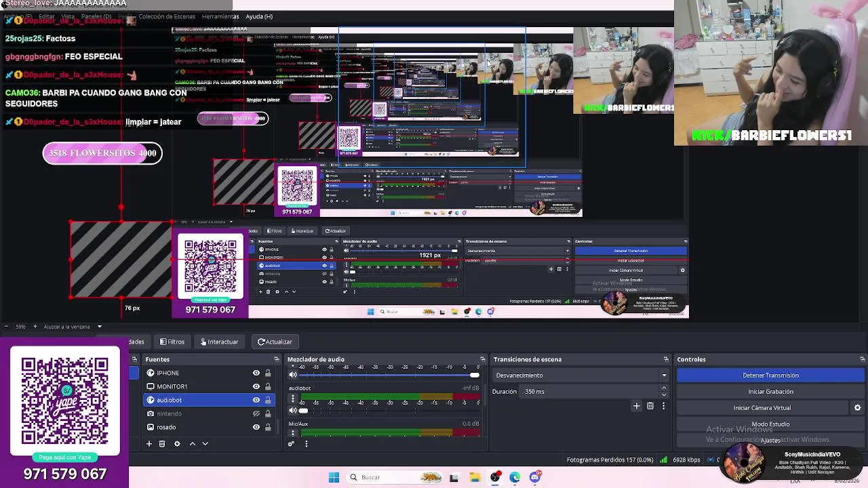
Task: Open transition properties three-dot menu
Action: click(663, 406)
